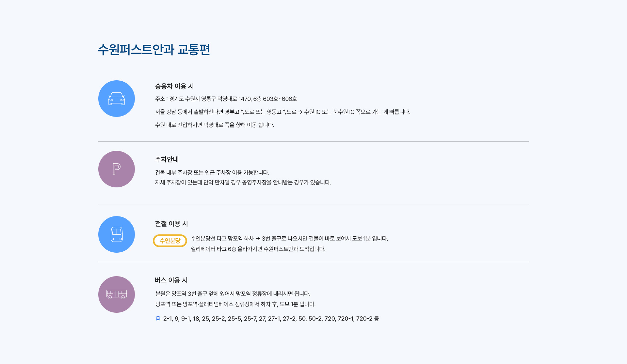
Task: Click the 망포역 3번 출구 subway directions line
Action: [289, 239]
